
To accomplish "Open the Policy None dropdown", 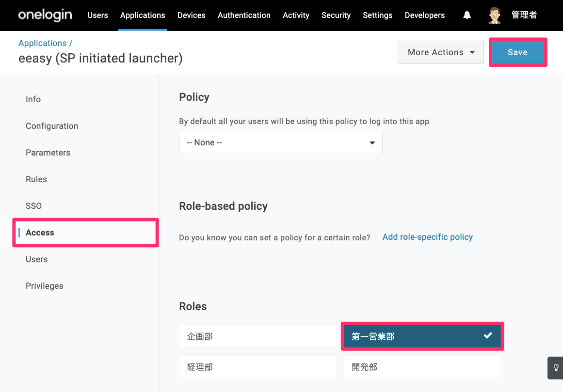I will [281, 143].
